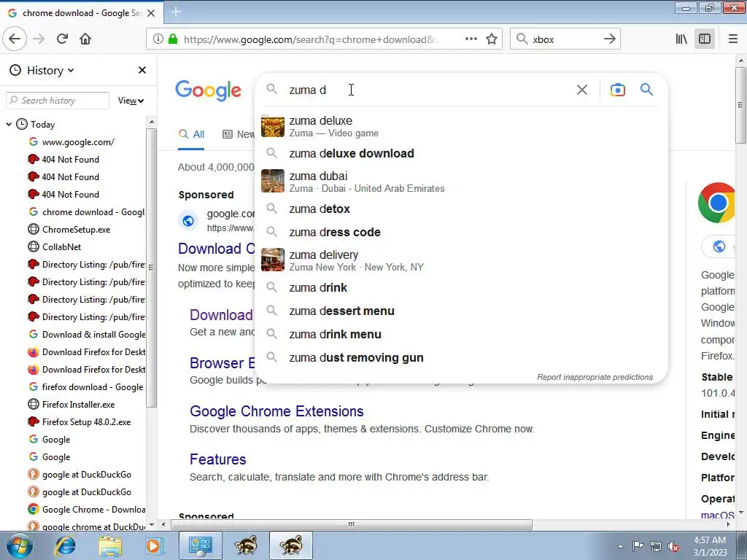Screen dimensions: 747x560
Task: Pick zuma drink suggestion
Action: pos(461,287)
